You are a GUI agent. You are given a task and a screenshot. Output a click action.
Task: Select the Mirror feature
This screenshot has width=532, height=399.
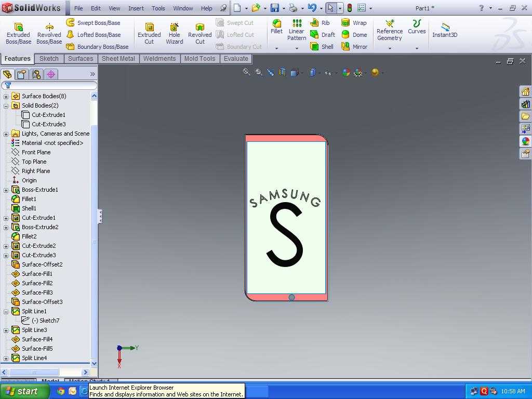[354, 46]
